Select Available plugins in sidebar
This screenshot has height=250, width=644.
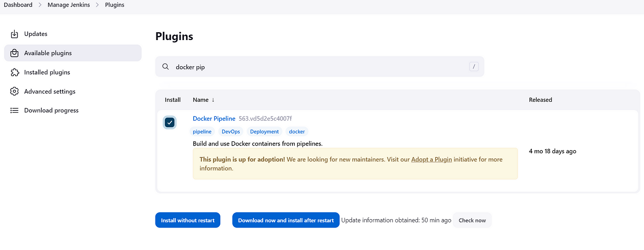click(x=73, y=53)
